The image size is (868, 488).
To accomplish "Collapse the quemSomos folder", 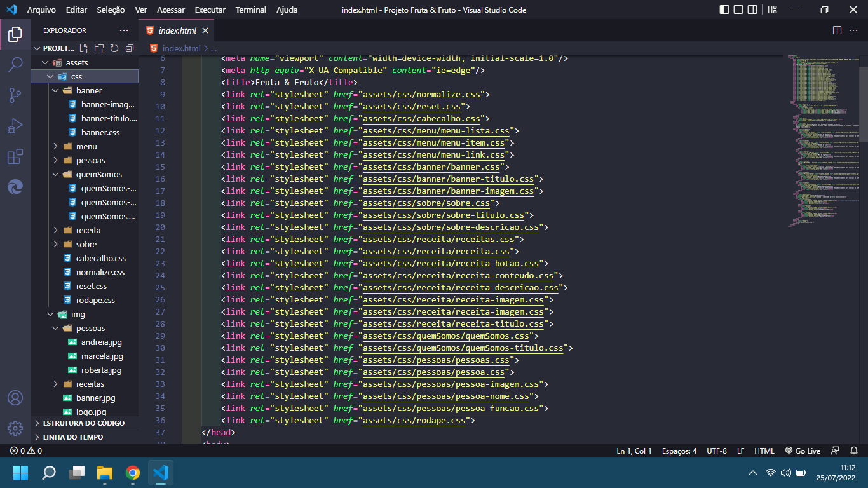I will click(84, 174).
